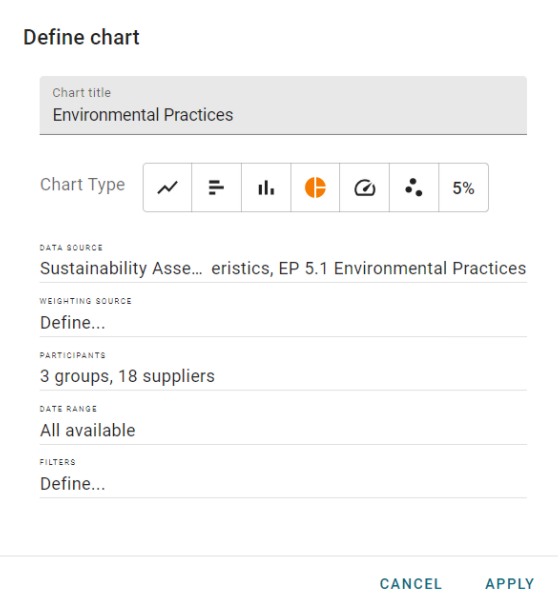This screenshot has height=609, width=558.
Task: Select the orange pie chart type
Action: (315, 188)
